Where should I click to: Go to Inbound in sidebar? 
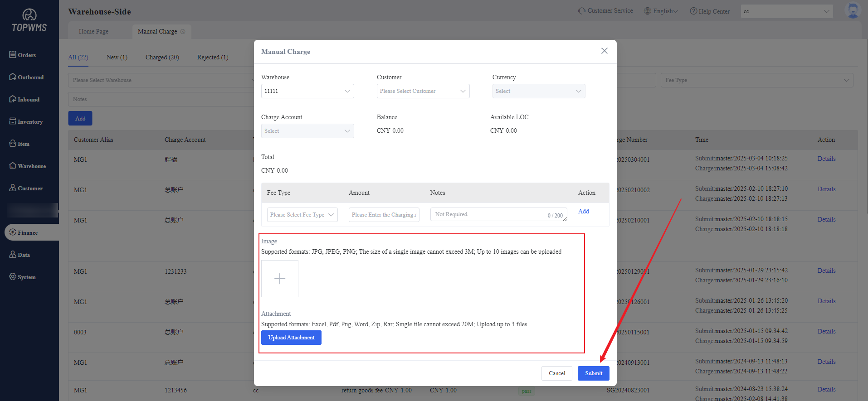[24, 99]
